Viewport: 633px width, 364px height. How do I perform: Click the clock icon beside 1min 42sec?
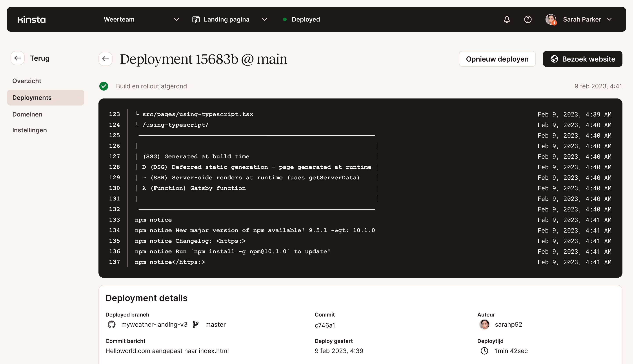(484, 351)
